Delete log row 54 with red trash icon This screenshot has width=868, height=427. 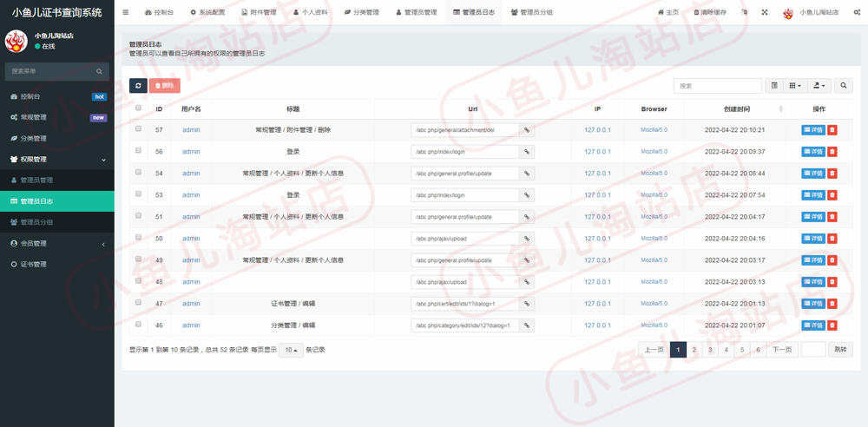pyautogui.click(x=832, y=174)
